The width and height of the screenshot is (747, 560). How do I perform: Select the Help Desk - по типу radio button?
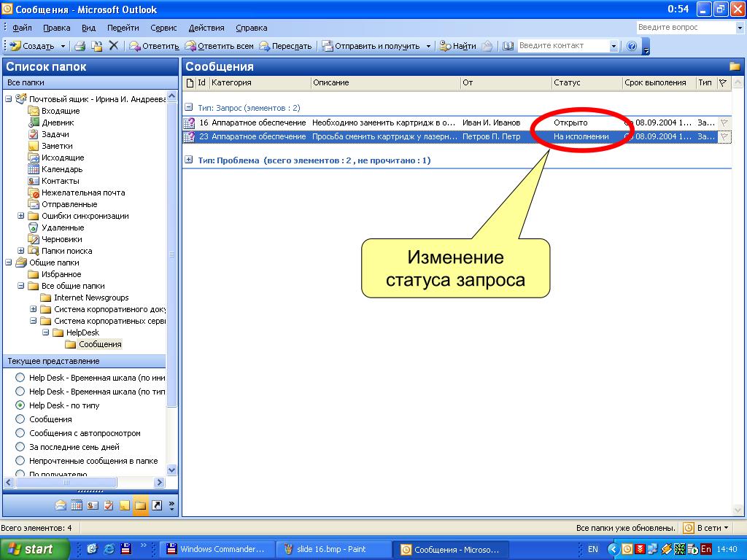pos(20,405)
